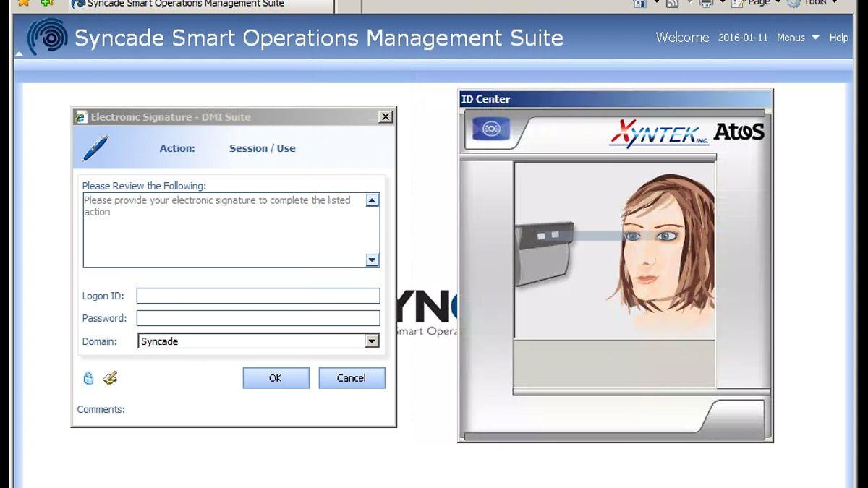
Task: Confirm the signature with OK
Action: (276, 378)
